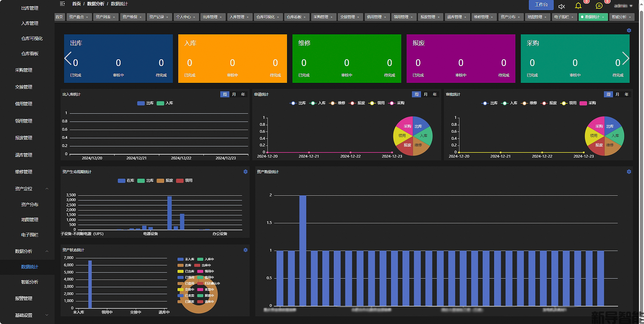Toggle 在库 legend swatch in lifecycle chart
This screenshot has height=324, width=644.
tap(122, 181)
